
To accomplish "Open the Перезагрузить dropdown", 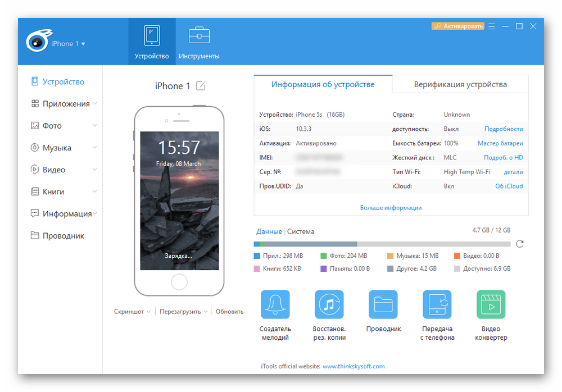I will pos(184,312).
